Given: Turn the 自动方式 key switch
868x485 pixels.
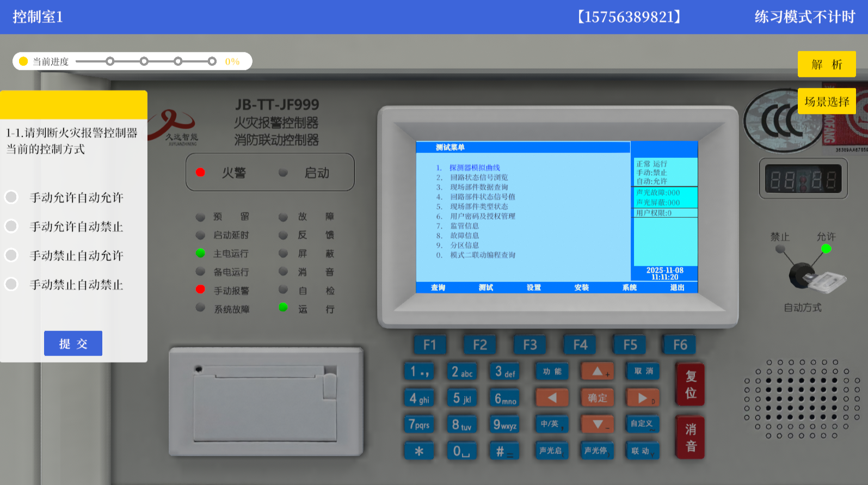Looking at the screenshot, I should (x=803, y=274).
